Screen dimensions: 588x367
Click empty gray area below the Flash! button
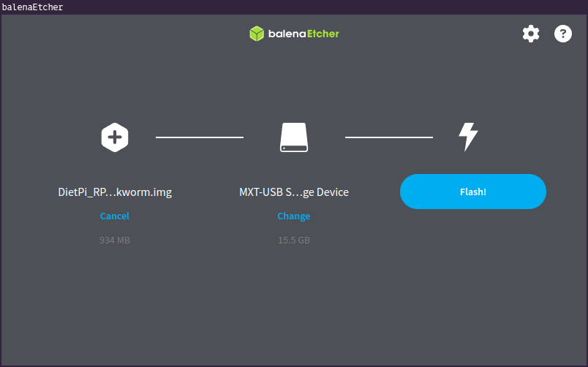tap(472, 278)
